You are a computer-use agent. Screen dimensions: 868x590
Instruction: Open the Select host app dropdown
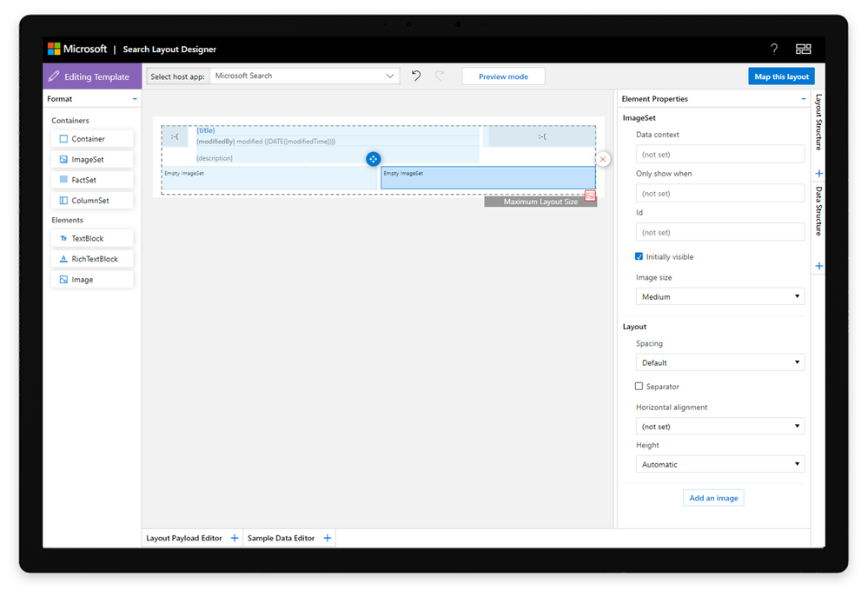[x=304, y=76]
